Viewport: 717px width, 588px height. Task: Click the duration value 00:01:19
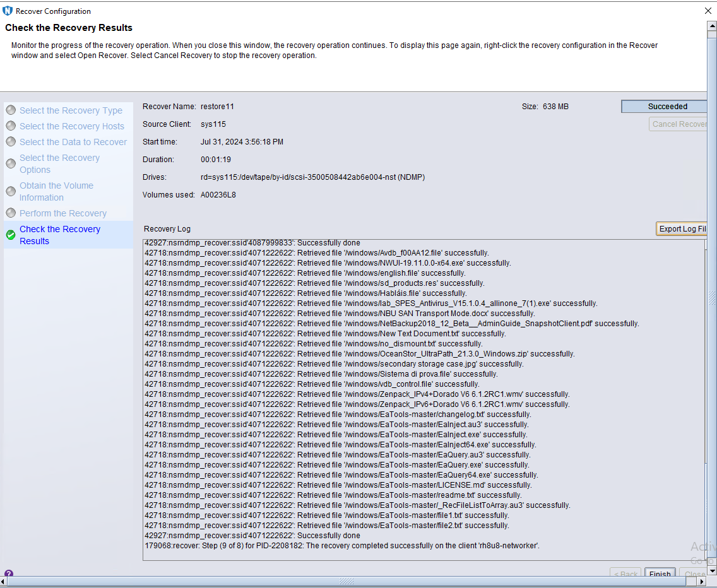click(216, 160)
